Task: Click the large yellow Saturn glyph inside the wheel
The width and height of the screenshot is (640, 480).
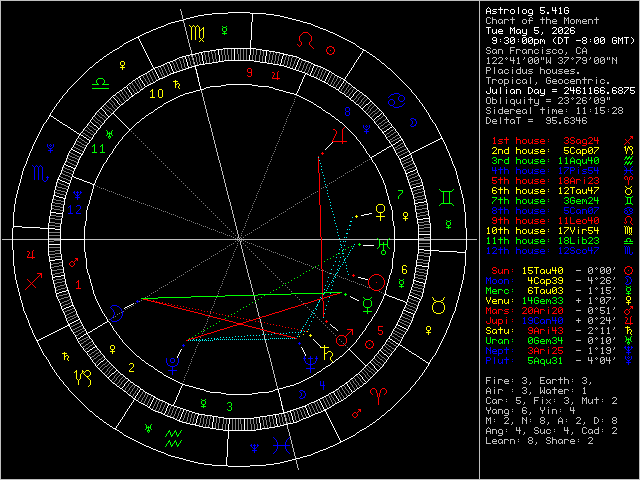Action: point(327,354)
